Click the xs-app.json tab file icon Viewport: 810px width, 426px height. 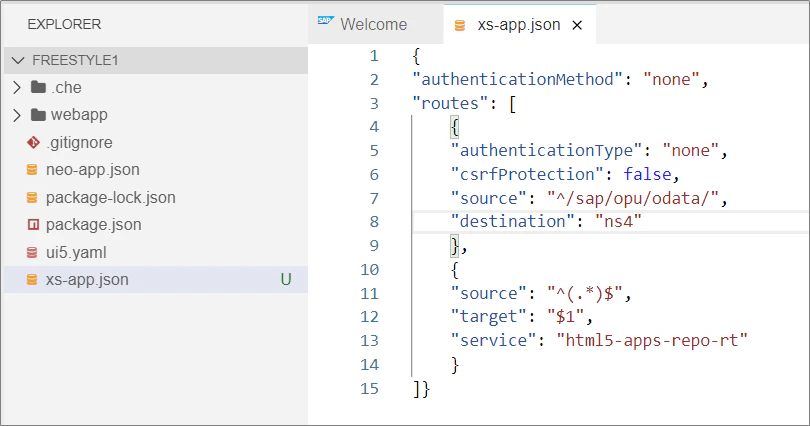459,25
